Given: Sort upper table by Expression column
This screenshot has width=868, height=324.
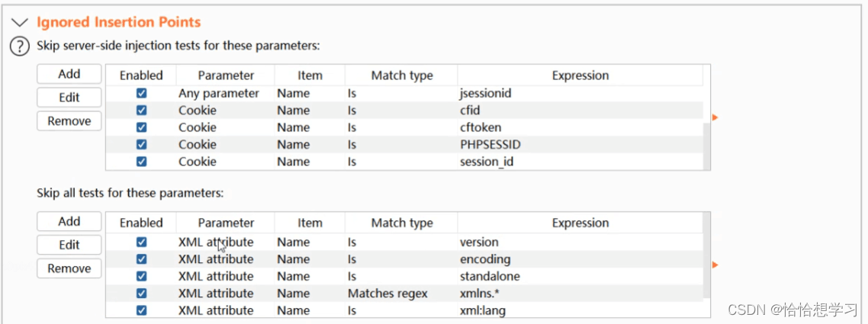Looking at the screenshot, I should coord(580,75).
